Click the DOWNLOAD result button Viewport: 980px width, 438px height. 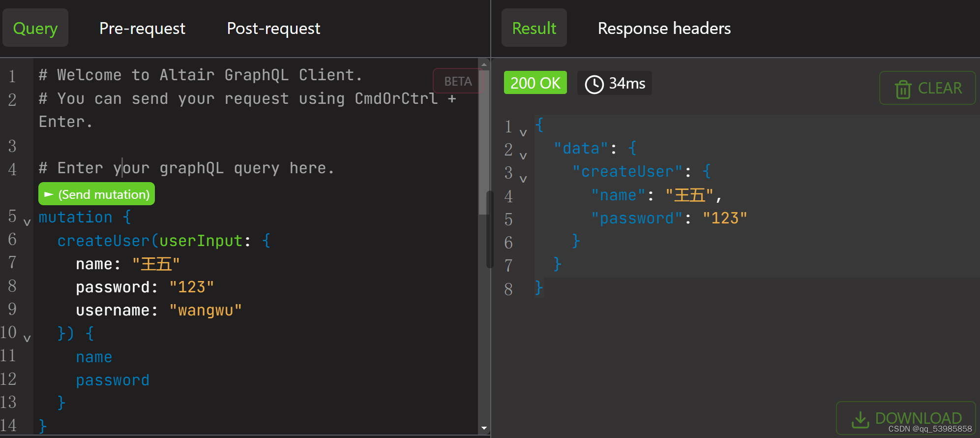coord(906,418)
